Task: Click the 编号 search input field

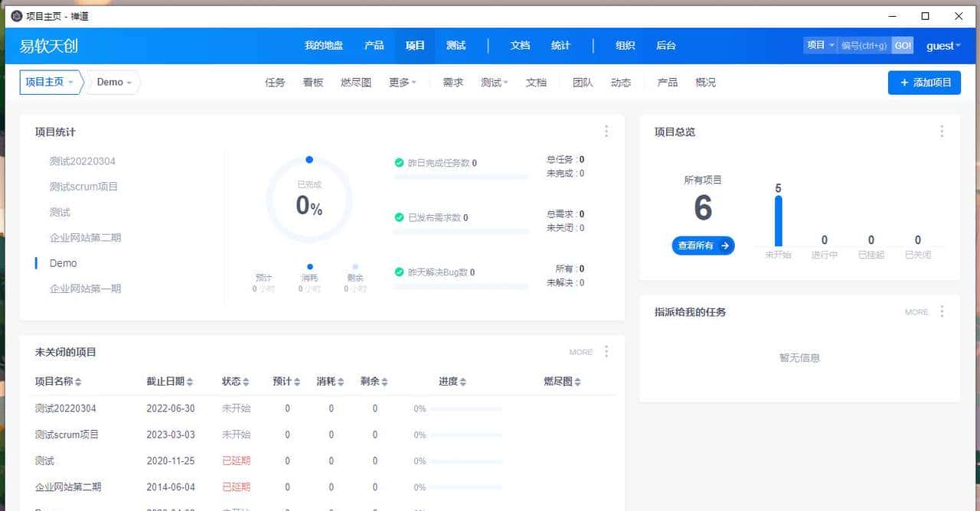Action: click(864, 45)
